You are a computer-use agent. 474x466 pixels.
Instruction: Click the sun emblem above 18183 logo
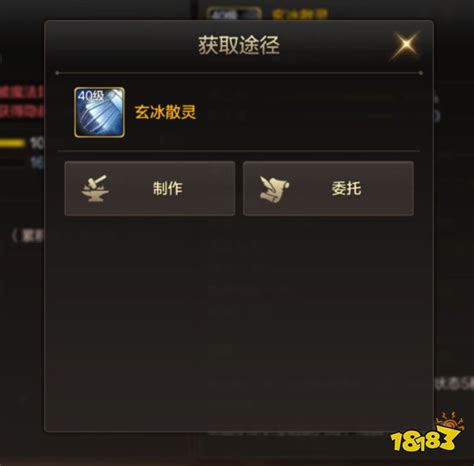tap(450, 421)
